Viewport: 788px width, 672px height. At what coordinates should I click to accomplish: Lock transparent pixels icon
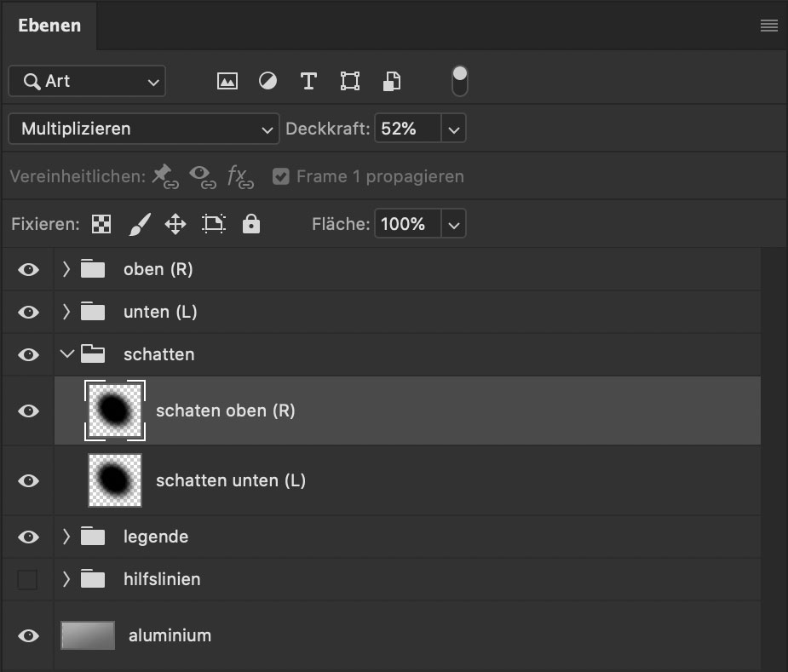(101, 224)
